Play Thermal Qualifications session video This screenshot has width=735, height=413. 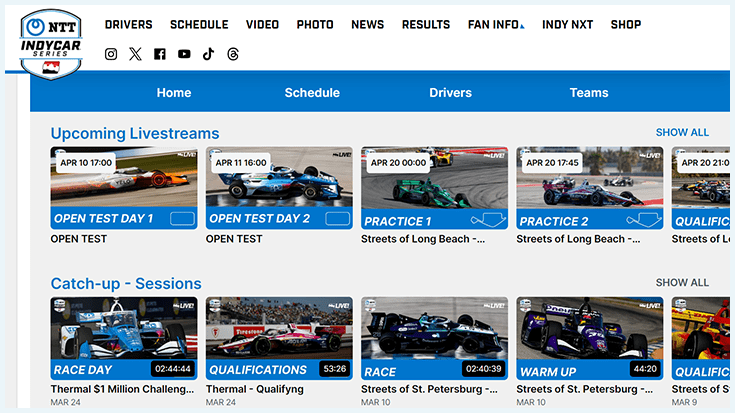[279, 338]
